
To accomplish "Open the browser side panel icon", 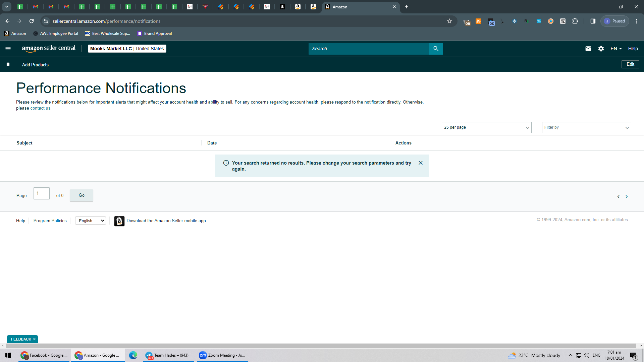I will pos(593,21).
